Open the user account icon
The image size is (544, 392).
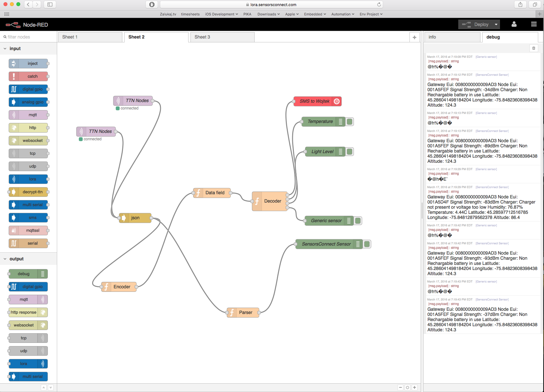pos(514,24)
